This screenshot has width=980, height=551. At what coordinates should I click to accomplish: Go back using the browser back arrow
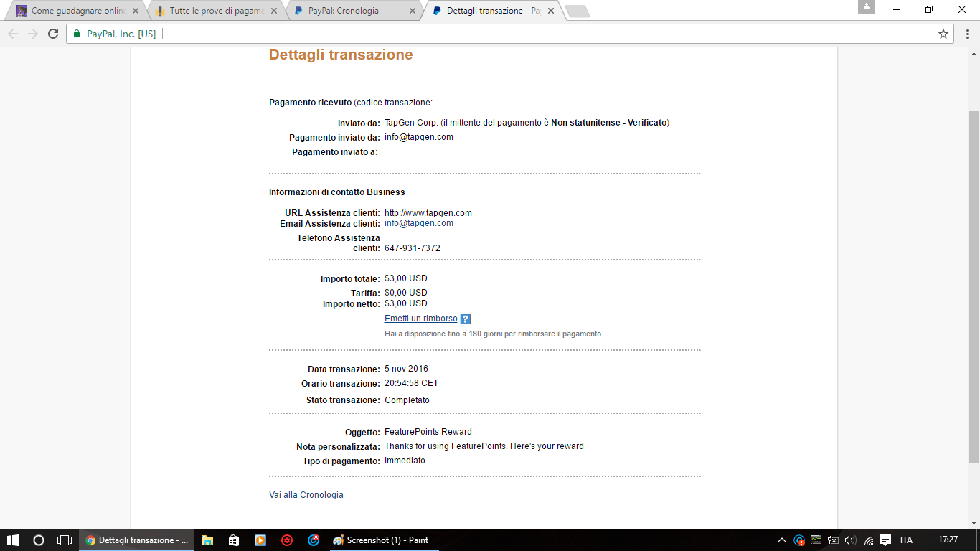[13, 34]
